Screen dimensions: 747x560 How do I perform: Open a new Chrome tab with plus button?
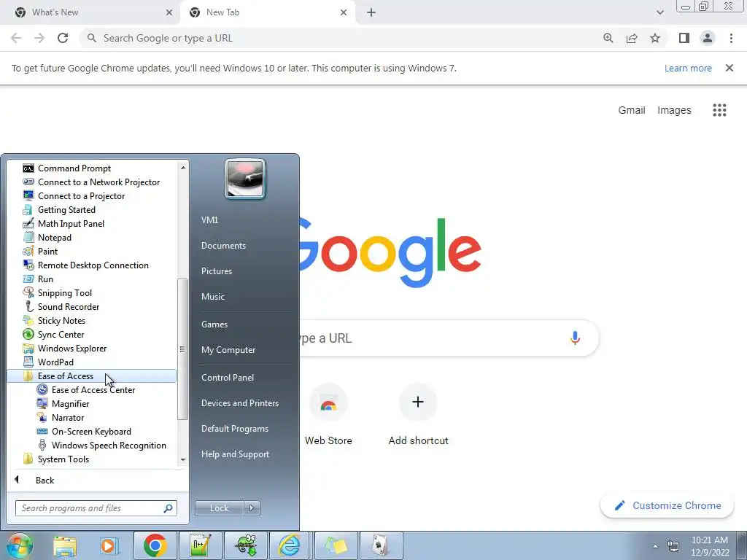coord(371,12)
